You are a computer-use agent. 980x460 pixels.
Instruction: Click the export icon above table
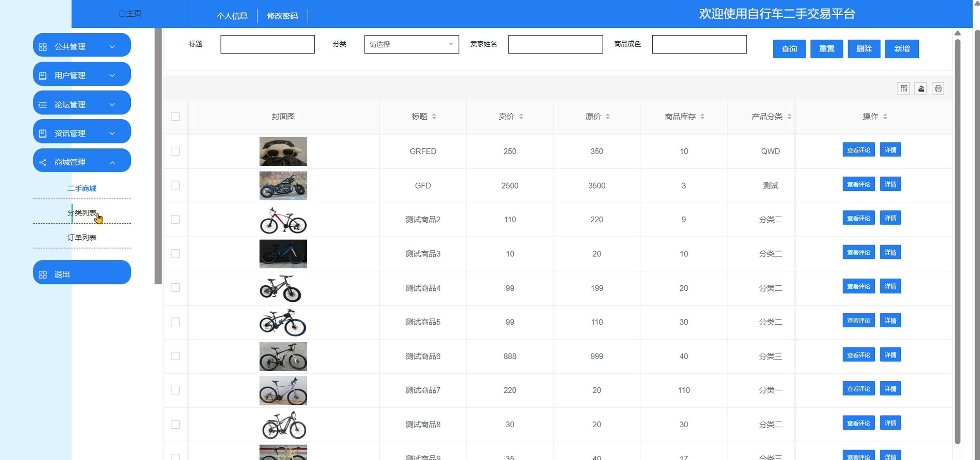click(x=921, y=89)
